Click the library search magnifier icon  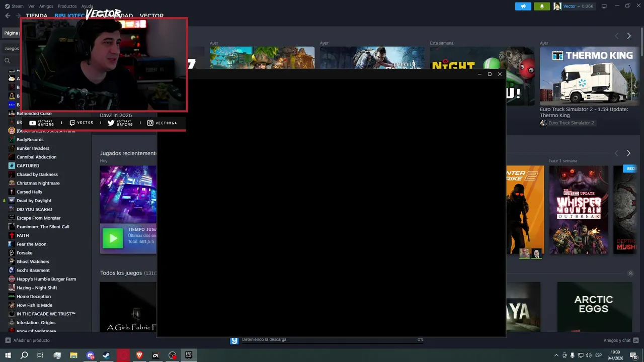pos(8,60)
